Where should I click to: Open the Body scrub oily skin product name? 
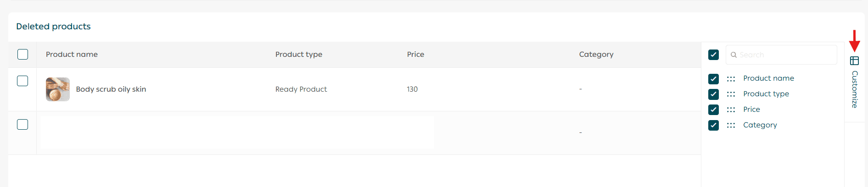click(x=111, y=89)
